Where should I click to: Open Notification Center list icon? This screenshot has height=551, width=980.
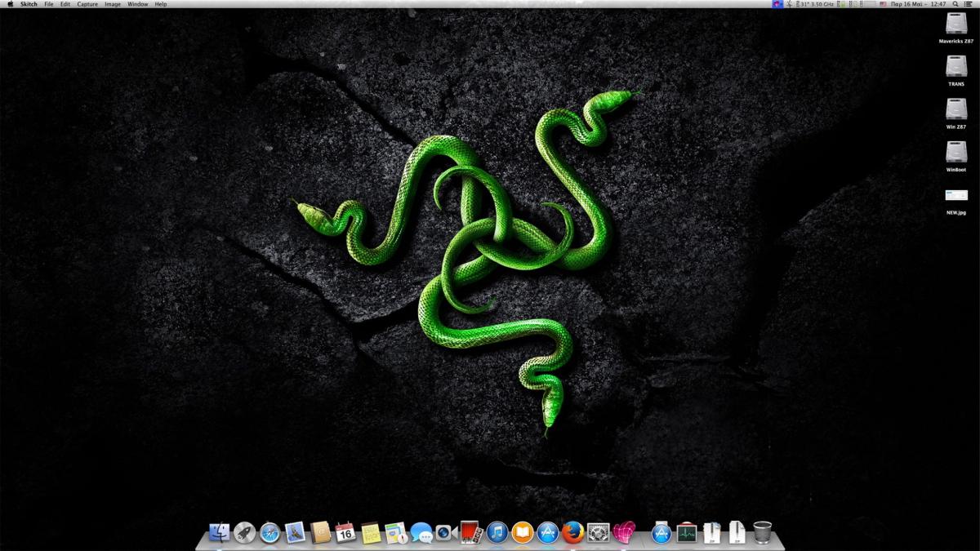(969, 4)
